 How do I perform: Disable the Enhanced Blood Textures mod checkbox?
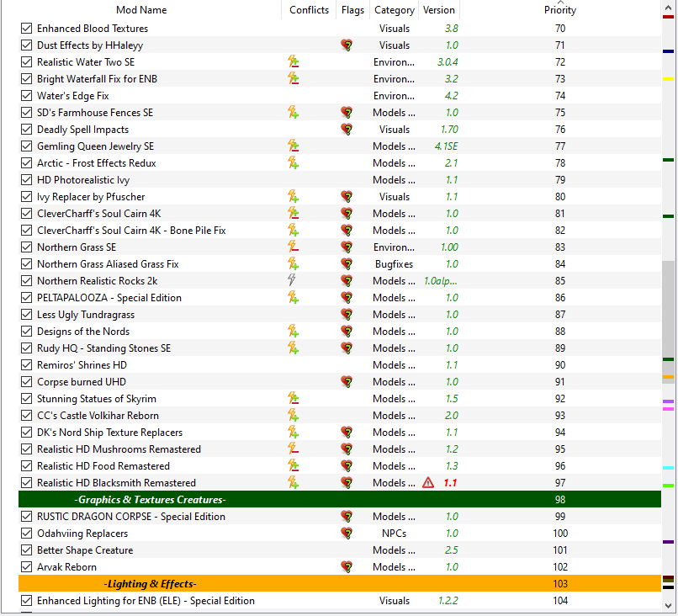point(26,29)
